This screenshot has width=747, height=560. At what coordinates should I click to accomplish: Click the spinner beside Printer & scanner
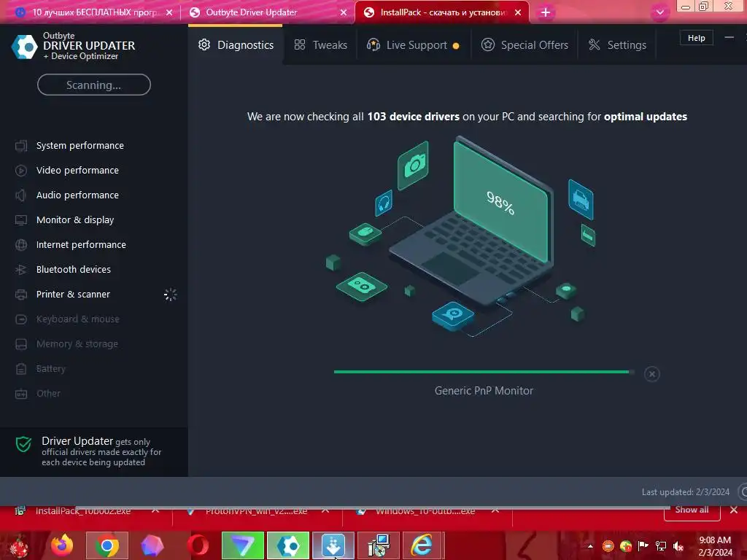point(170,295)
